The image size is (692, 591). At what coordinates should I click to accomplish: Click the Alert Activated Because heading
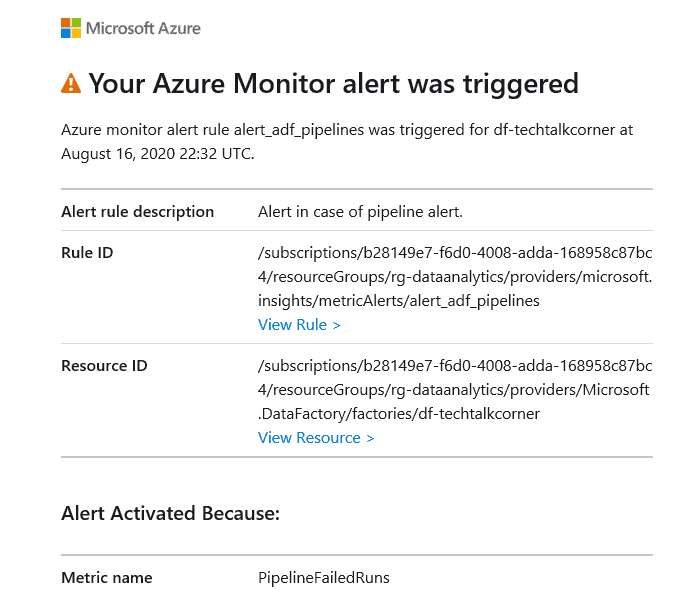pos(170,513)
